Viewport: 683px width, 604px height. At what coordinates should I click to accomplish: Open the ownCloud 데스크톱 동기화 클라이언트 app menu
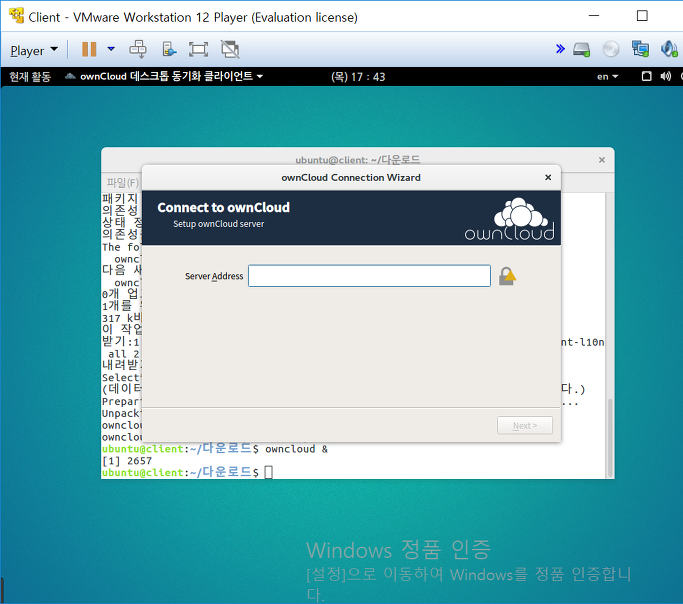164,77
